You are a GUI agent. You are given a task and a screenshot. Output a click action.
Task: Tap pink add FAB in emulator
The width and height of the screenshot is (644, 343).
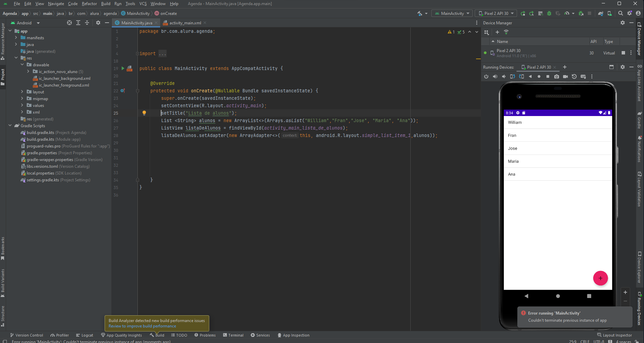click(x=600, y=278)
